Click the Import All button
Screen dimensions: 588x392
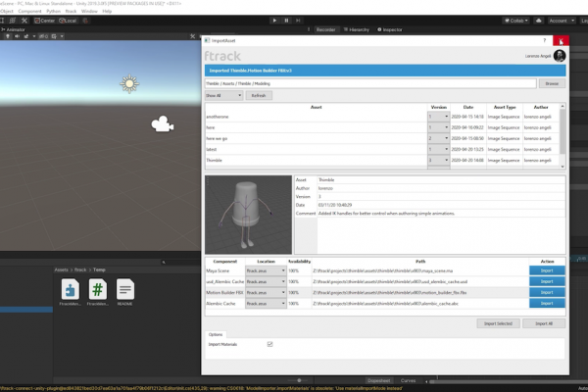(x=544, y=323)
